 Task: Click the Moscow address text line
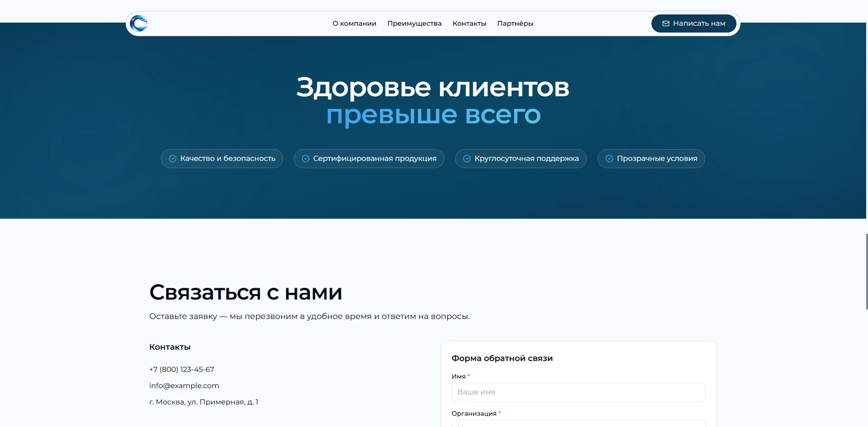click(x=204, y=402)
